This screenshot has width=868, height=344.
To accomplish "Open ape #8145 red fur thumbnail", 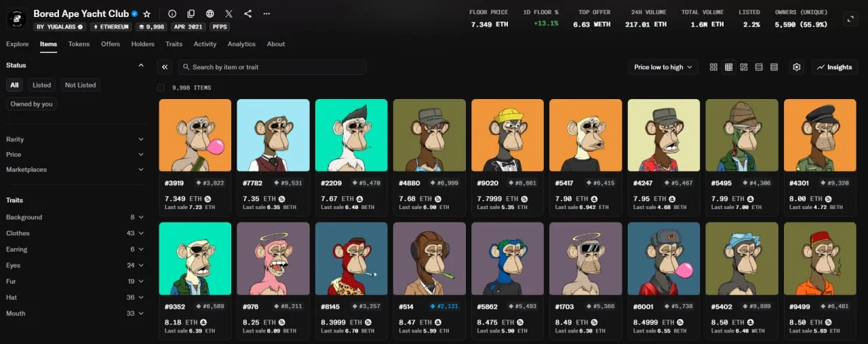I will [351, 259].
